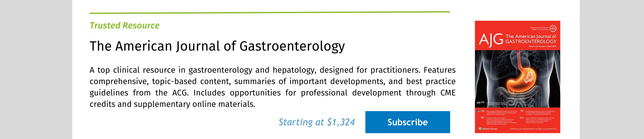Image resolution: width=644 pixels, height=139 pixels.
Task: Open the AJG journal cover thumbnail
Action: click(x=518, y=77)
